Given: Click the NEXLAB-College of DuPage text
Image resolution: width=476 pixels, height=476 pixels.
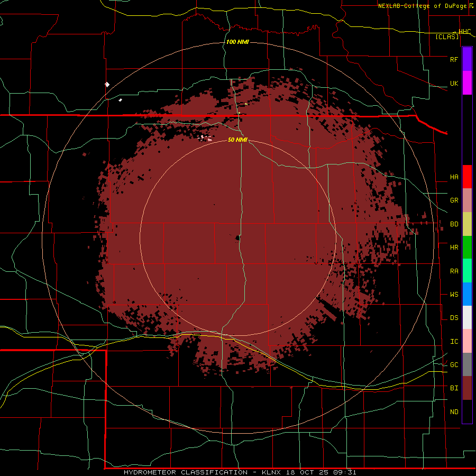Looking at the screenshot, I should 423,6.
